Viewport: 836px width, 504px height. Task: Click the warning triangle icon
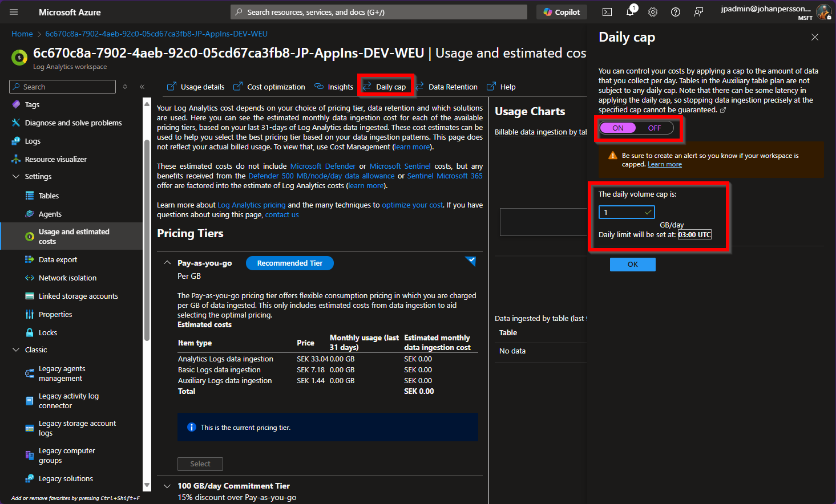[613, 156]
